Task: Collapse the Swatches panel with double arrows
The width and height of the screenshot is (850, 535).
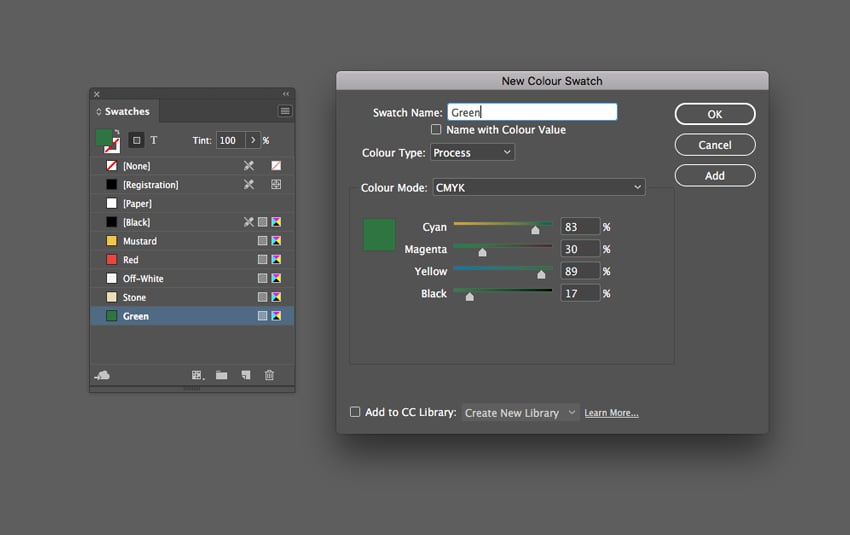Action: [286, 94]
